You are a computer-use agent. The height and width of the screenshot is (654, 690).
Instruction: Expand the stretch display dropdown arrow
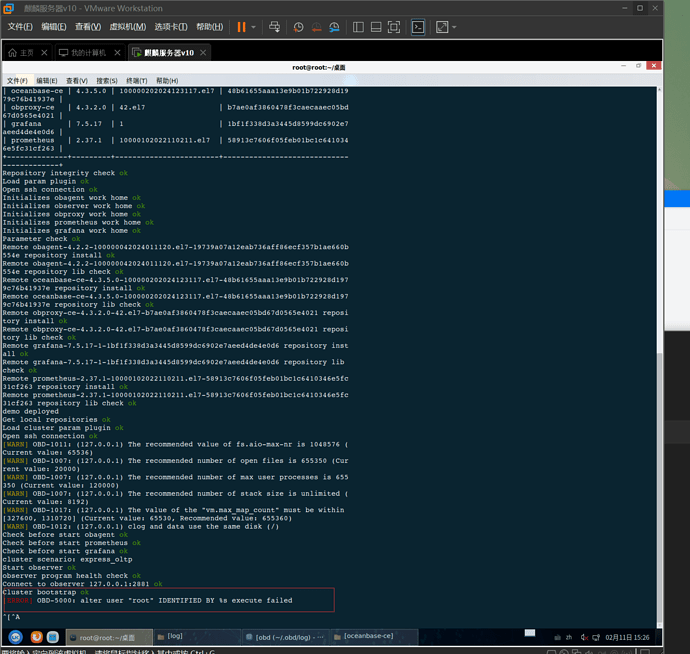[454, 27]
